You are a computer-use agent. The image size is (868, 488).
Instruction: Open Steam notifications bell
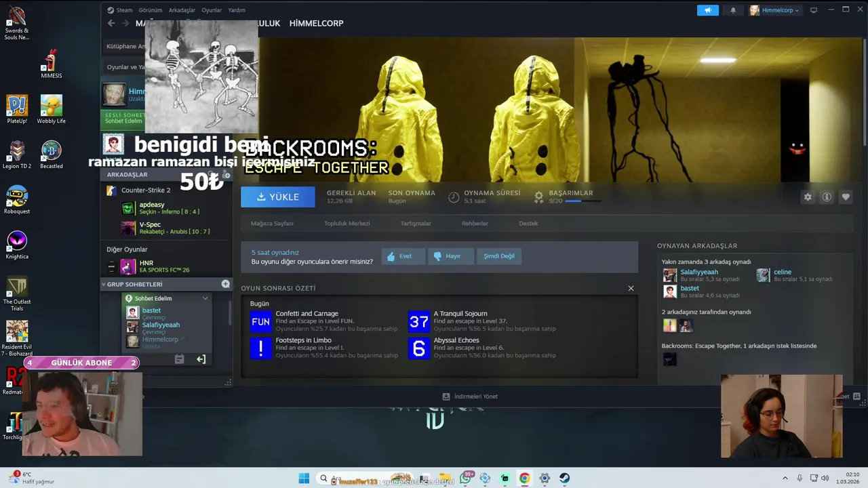pyautogui.click(x=732, y=10)
